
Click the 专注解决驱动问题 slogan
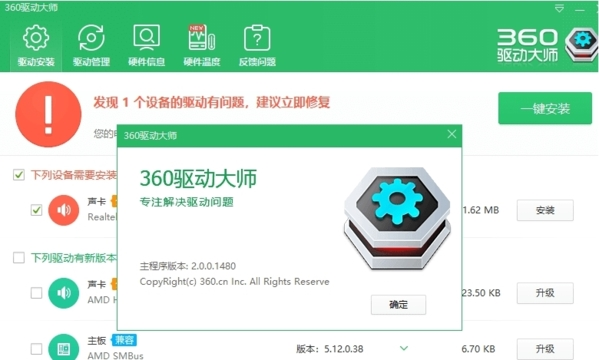tap(186, 202)
